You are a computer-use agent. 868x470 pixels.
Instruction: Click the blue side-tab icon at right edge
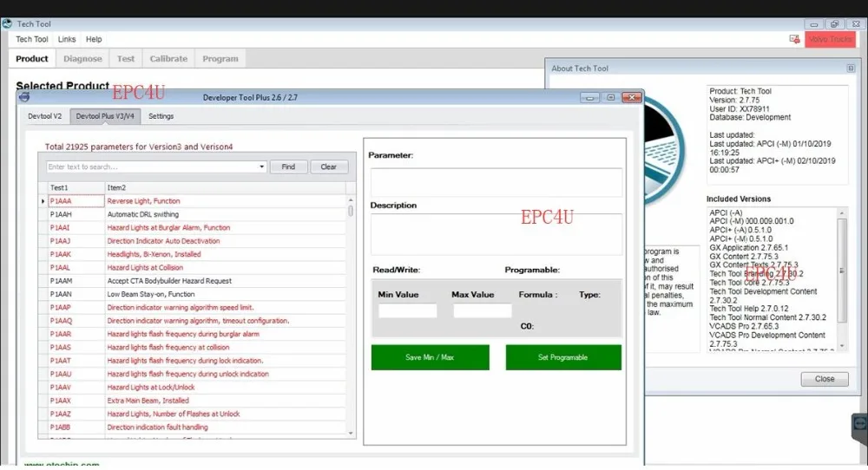pyautogui.click(x=859, y=424)
